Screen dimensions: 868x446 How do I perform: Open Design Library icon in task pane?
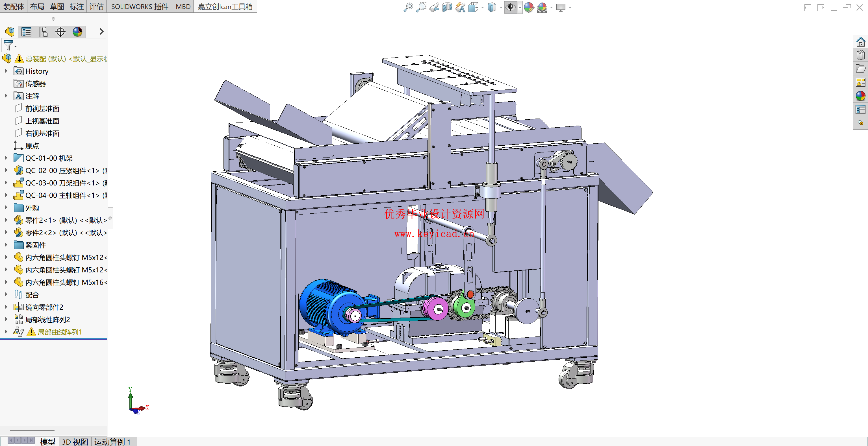point(860,55)
